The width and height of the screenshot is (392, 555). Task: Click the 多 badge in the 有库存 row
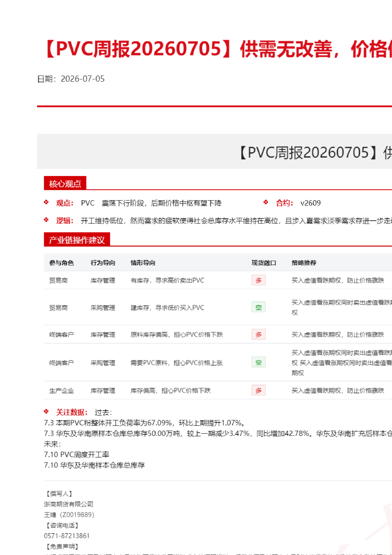tap(258, 280)
